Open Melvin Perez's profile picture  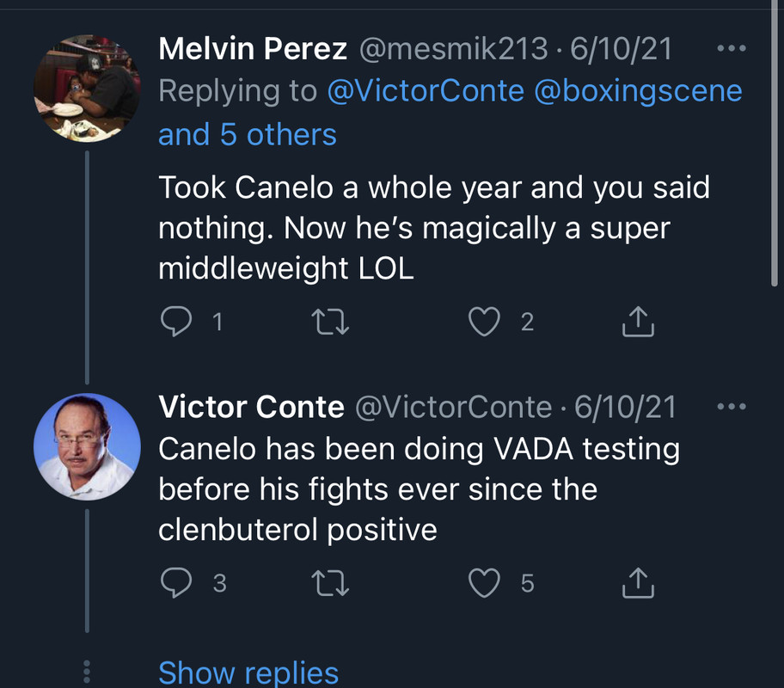[x=86, y=89]
